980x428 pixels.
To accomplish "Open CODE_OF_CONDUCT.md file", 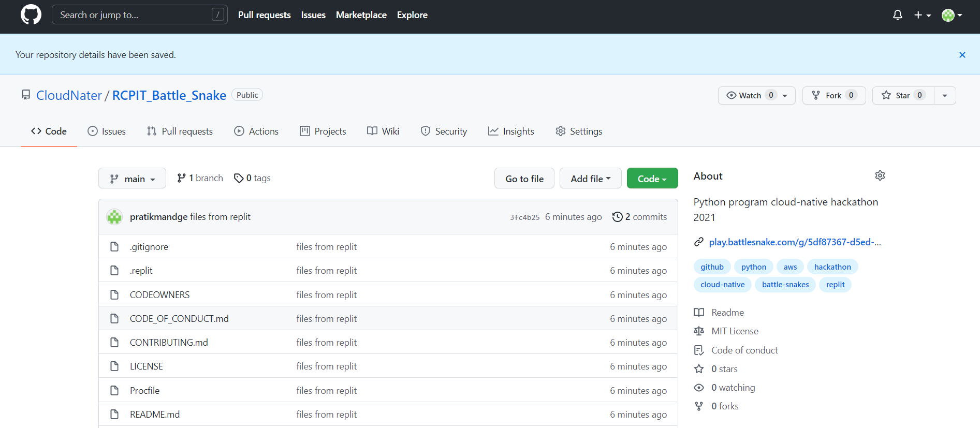I will pyautogui.click(x=179, y=319).
